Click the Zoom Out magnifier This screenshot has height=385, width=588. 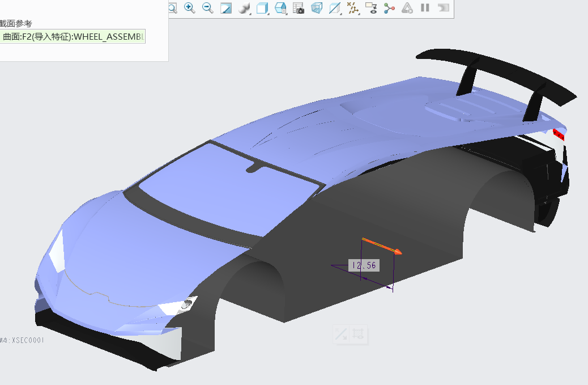(208, 8)
